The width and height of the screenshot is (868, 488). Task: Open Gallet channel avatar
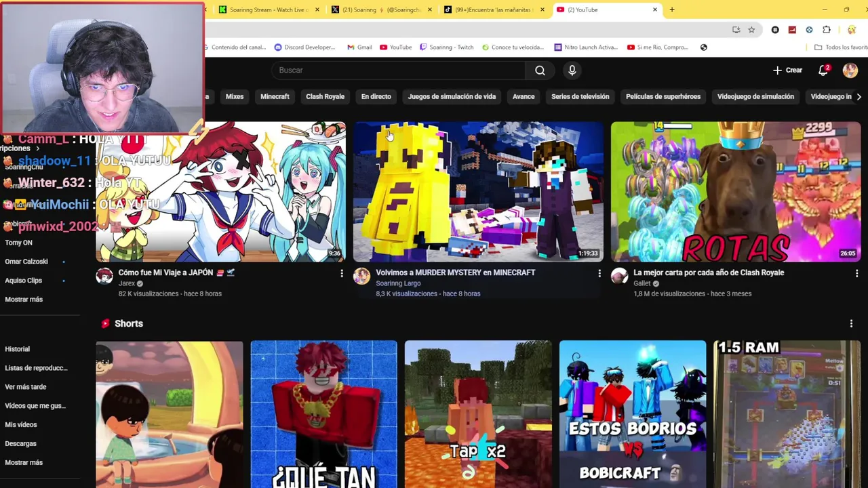[619, 276]
